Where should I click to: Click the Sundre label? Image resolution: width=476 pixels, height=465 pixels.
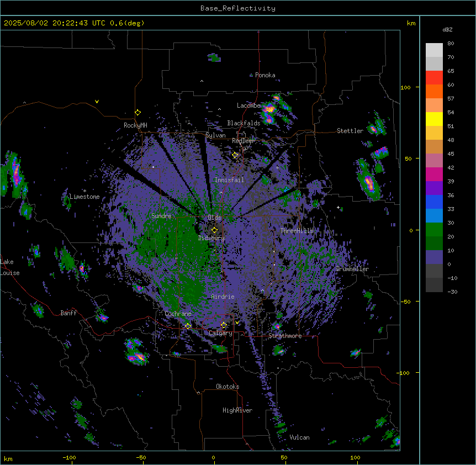tap(161, 216)
